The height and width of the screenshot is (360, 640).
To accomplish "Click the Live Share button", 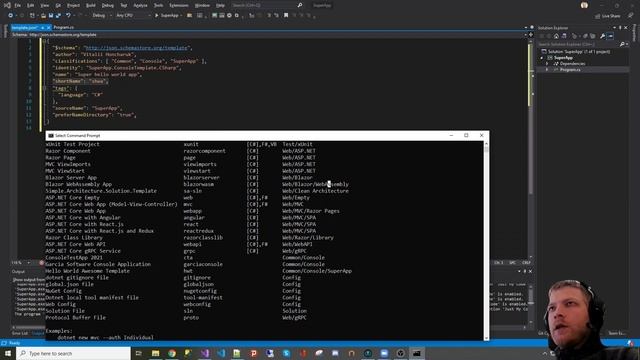I will coord(607,16).
